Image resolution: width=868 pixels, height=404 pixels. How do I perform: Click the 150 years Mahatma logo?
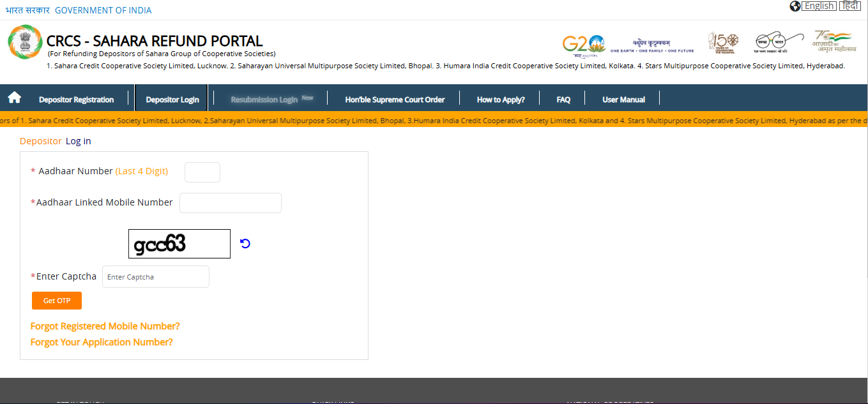coord(722,43)
